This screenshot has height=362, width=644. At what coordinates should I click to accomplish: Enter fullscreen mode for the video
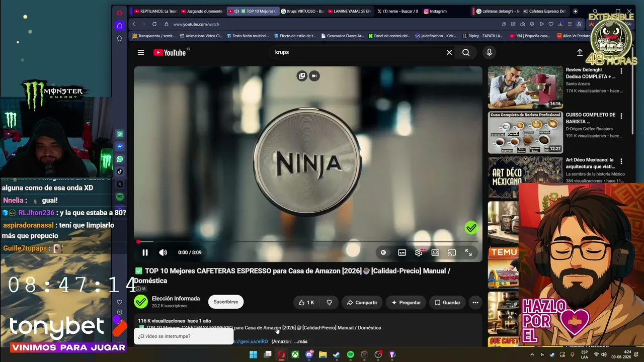coord(468,252)
